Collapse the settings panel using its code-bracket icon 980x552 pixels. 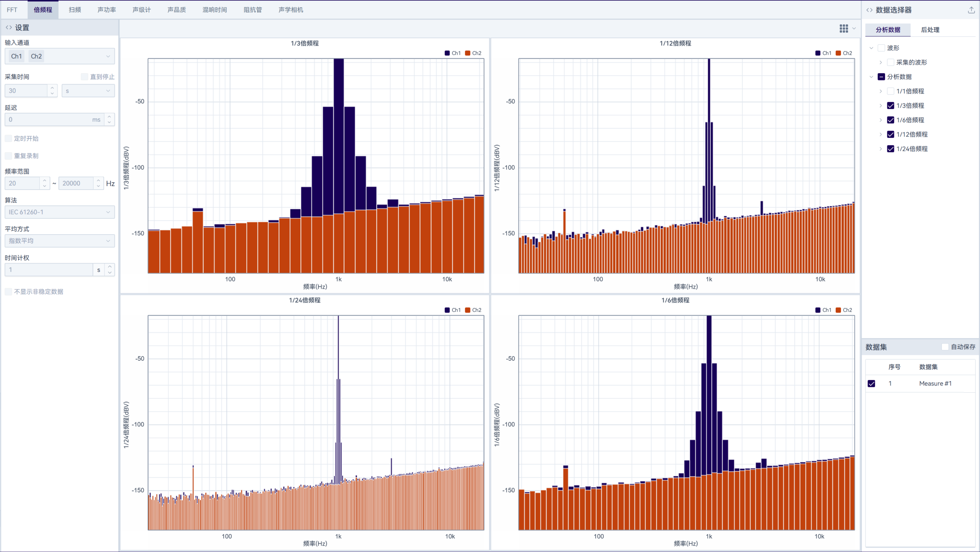pos(8,28)
